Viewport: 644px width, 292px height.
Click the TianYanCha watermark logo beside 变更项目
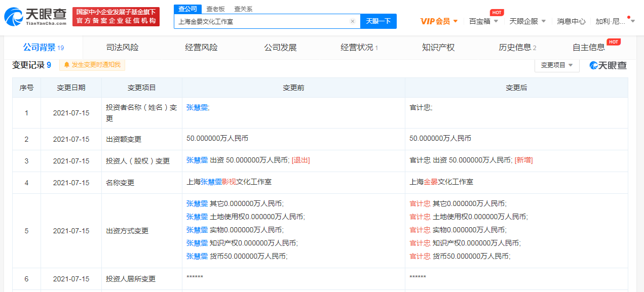(x=608, y=65)
